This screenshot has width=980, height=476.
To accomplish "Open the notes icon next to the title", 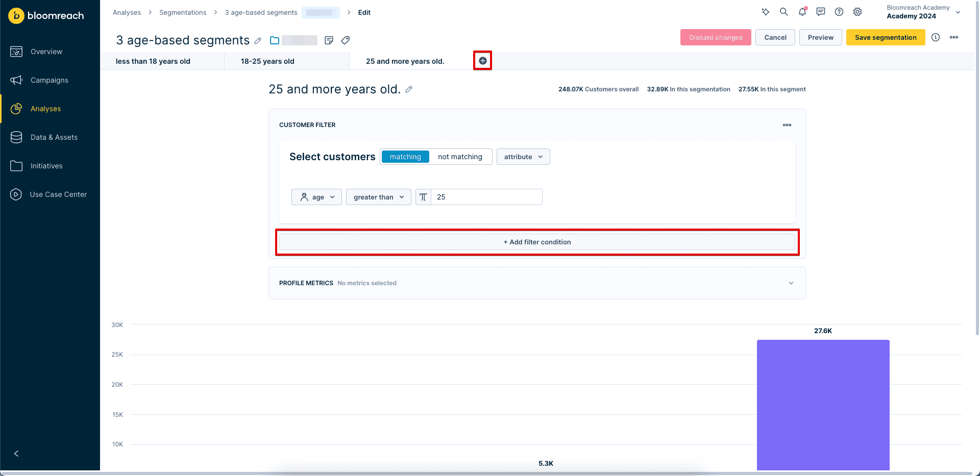I will [329, 40].
